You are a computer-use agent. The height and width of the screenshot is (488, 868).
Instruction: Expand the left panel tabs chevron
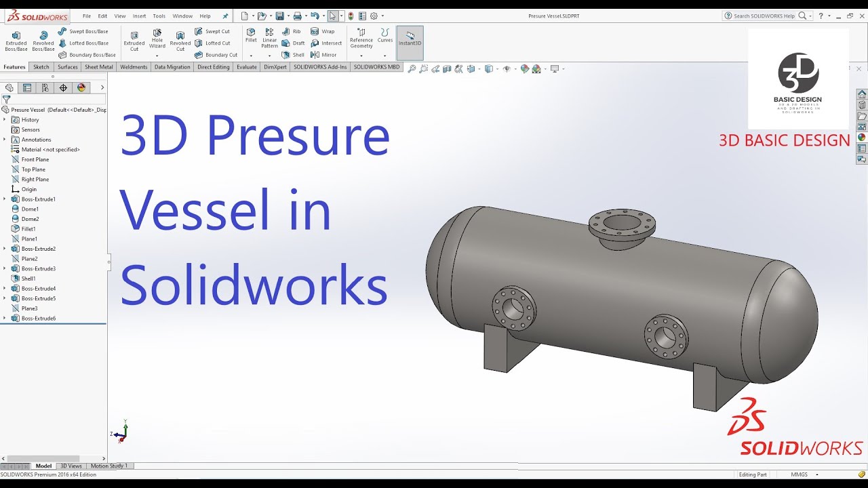102,87
